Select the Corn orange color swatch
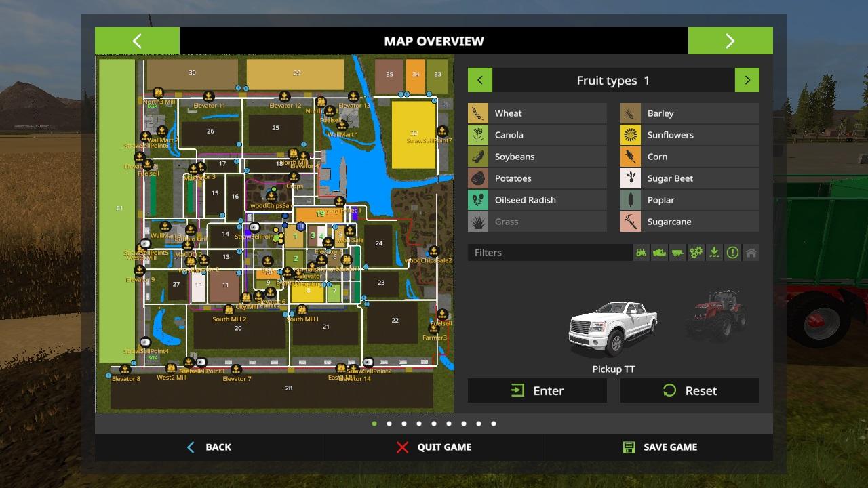Image resolution: width=868 pixels, height=488 pixels. tap(631, 157)
